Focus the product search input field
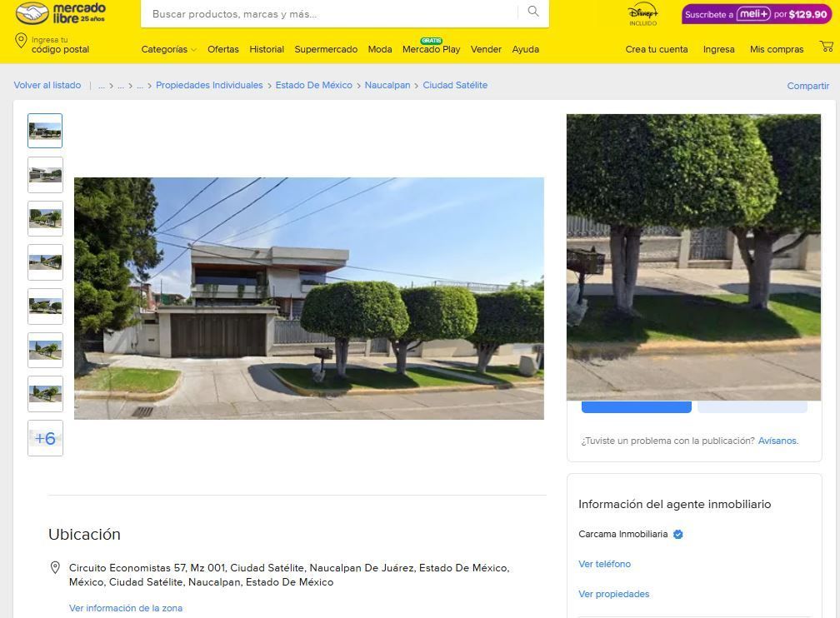Viewport: 840px width, 618px height. click(x=332, y=14)
